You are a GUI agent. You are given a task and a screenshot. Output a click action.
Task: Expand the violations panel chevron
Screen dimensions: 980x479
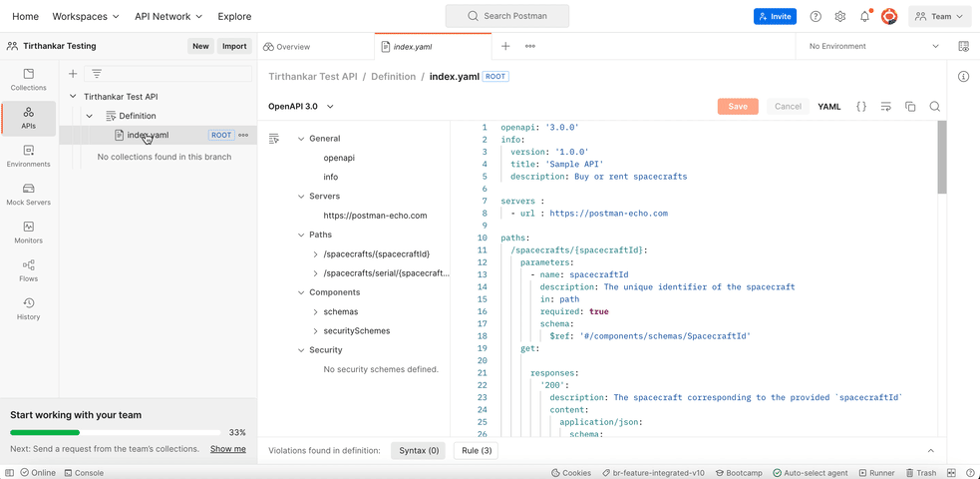(930, 451)
